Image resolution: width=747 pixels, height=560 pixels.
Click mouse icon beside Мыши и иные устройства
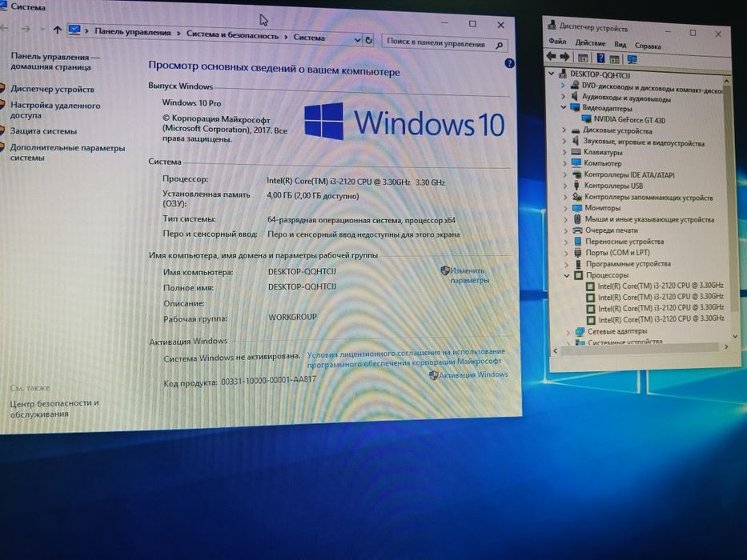click(577, 219)
